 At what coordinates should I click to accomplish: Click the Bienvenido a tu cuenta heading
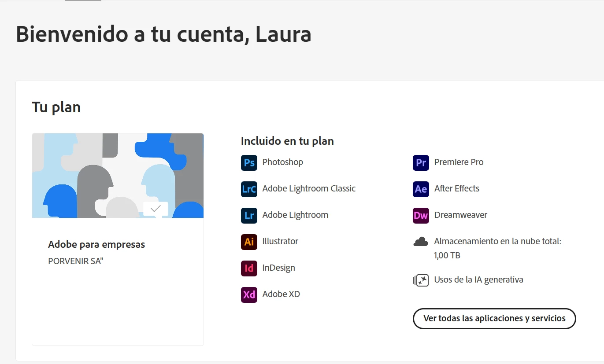point(163,34)
